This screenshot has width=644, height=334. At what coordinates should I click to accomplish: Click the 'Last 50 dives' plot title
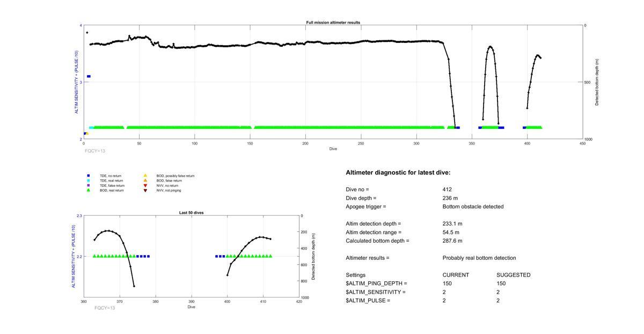(x=191, y=213)
